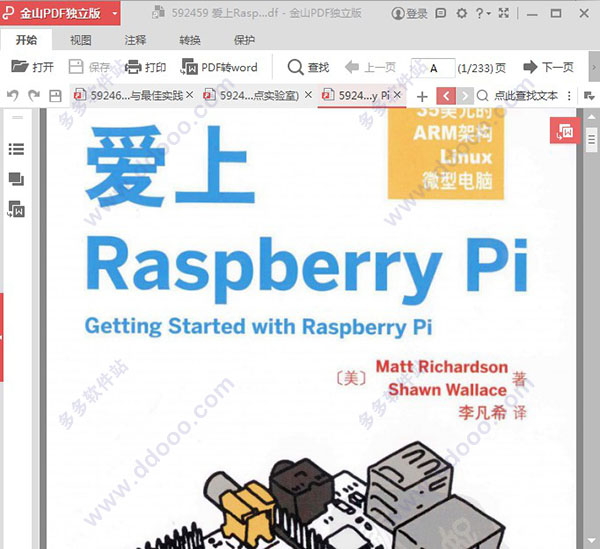Add a new tab with plus icon
Image resolution: width=600 pixels, height=549 pixels.
tap(422, 96)
